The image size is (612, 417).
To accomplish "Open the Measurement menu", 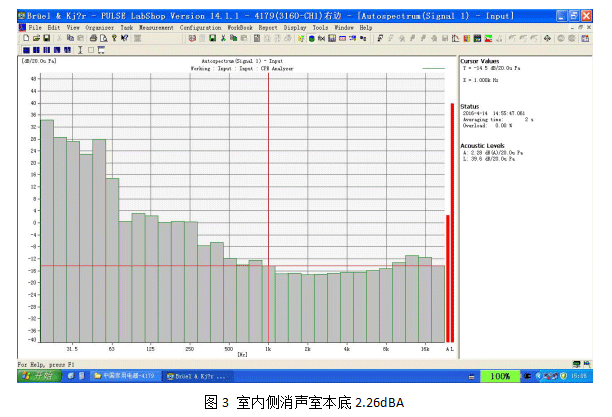I will [157, 28].
